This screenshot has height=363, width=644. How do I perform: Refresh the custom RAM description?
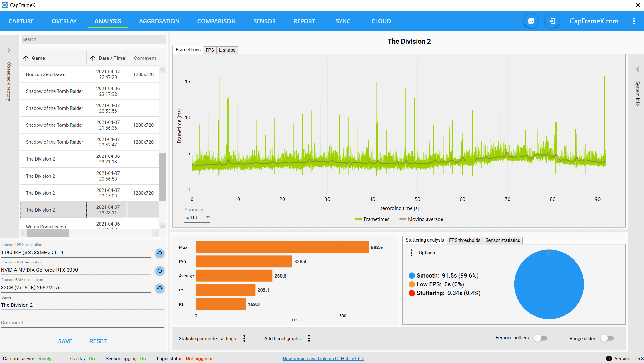coord(160,288)
